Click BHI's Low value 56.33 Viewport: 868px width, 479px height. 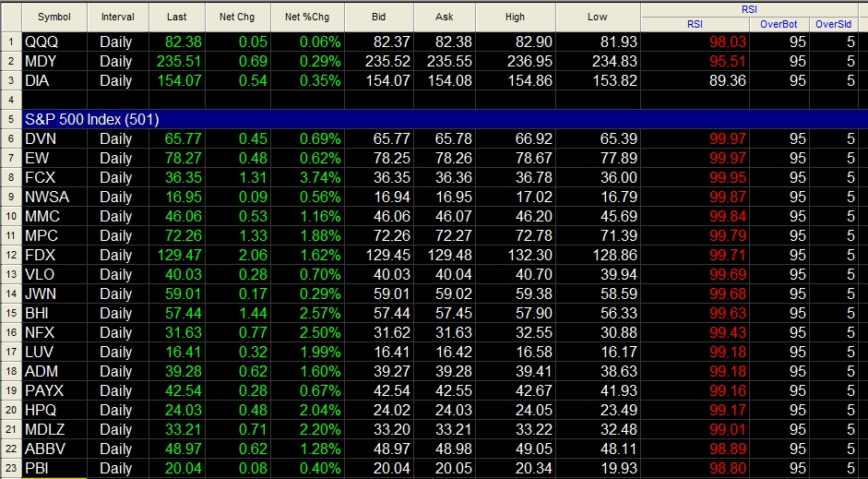pos(619,313)
